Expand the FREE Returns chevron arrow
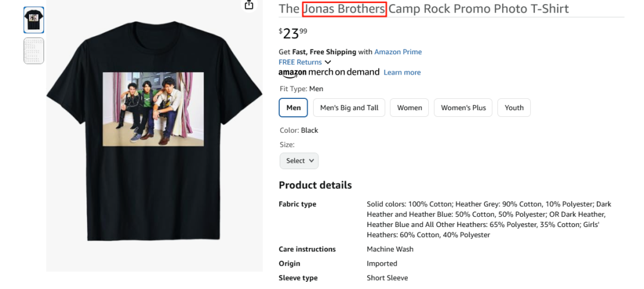The height and width of the screenshot is (289, 644). (x=328, y=62)
